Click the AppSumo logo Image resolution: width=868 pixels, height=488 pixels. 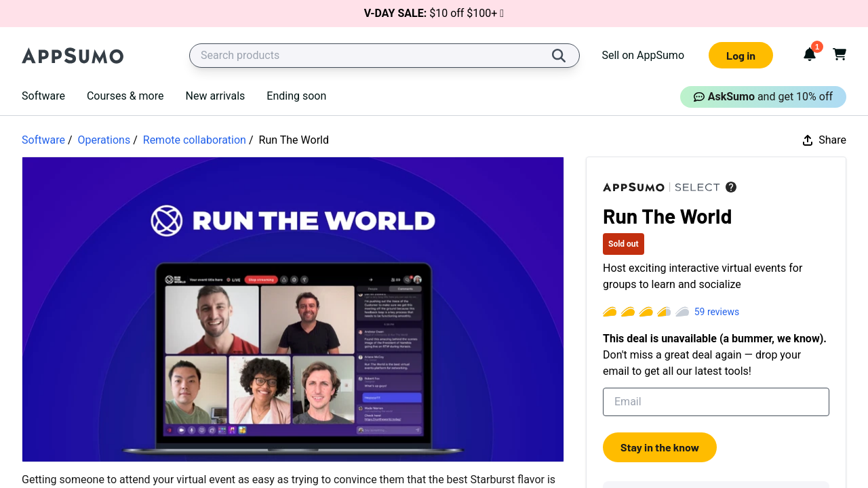click(73, 56)
